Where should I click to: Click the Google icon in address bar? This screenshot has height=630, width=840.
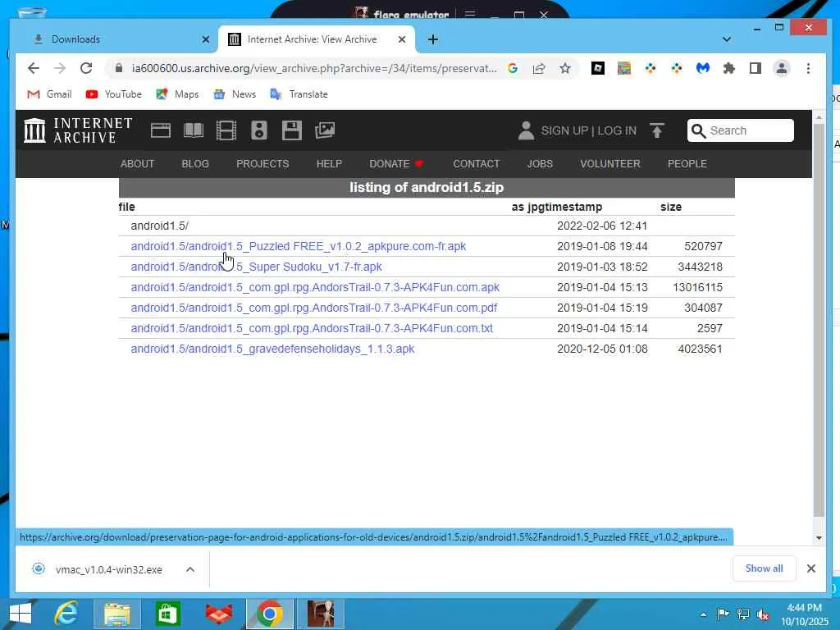[513, 68]
